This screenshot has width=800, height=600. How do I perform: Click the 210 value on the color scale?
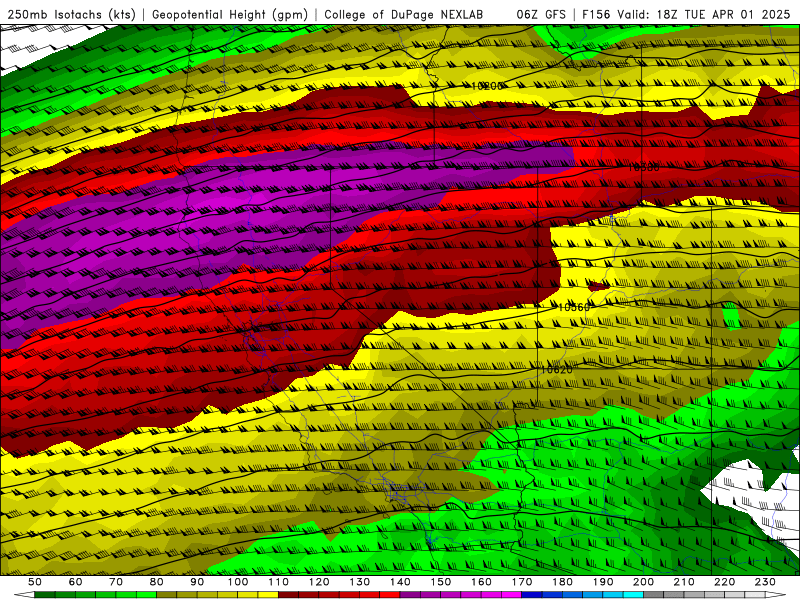[684, 582]
